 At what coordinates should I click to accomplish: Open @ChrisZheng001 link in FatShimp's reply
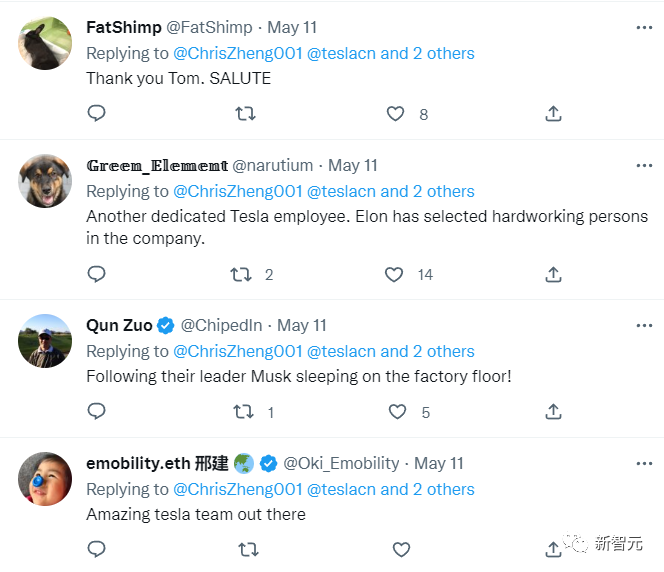(x=237, y=53)
